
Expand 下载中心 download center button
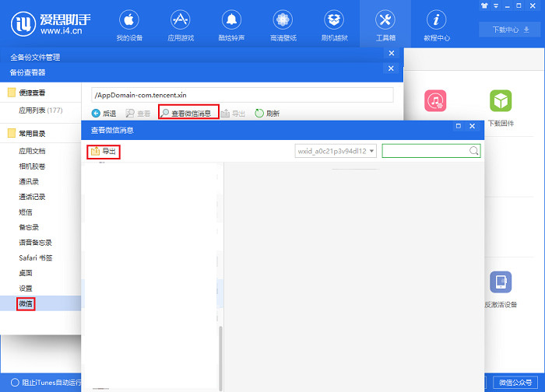pyautogui.click(x=509, y=30)
